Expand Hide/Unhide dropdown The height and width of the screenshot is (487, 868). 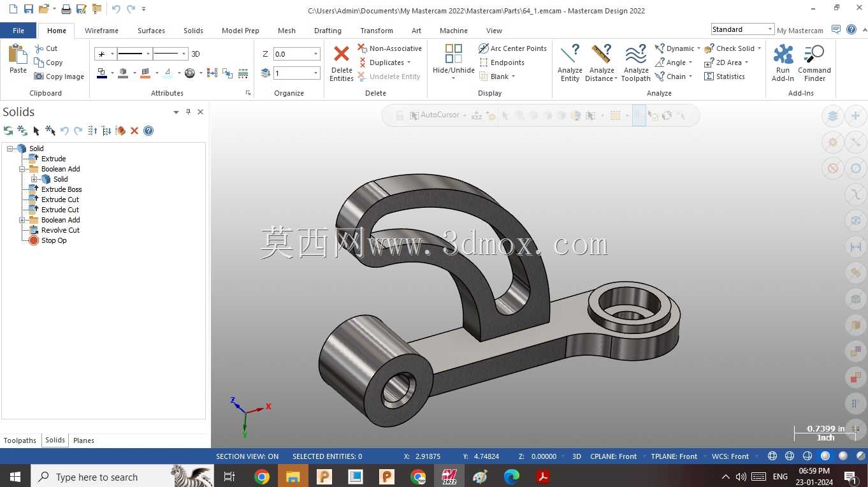tap(454, 78)
